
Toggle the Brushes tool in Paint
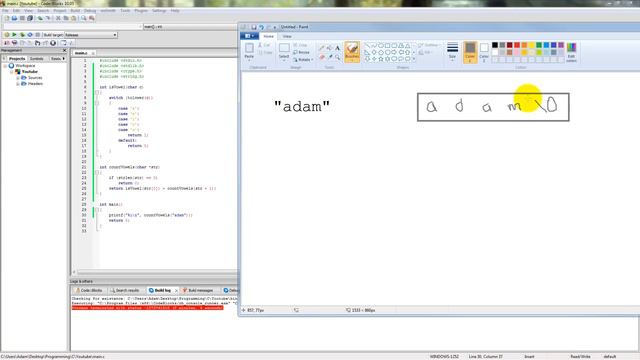352,52
